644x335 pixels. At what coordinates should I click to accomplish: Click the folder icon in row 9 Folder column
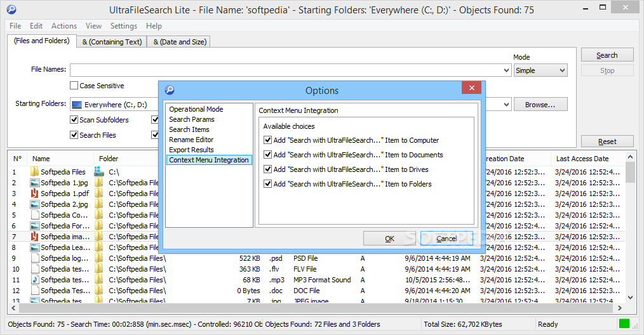click(99, 258)
